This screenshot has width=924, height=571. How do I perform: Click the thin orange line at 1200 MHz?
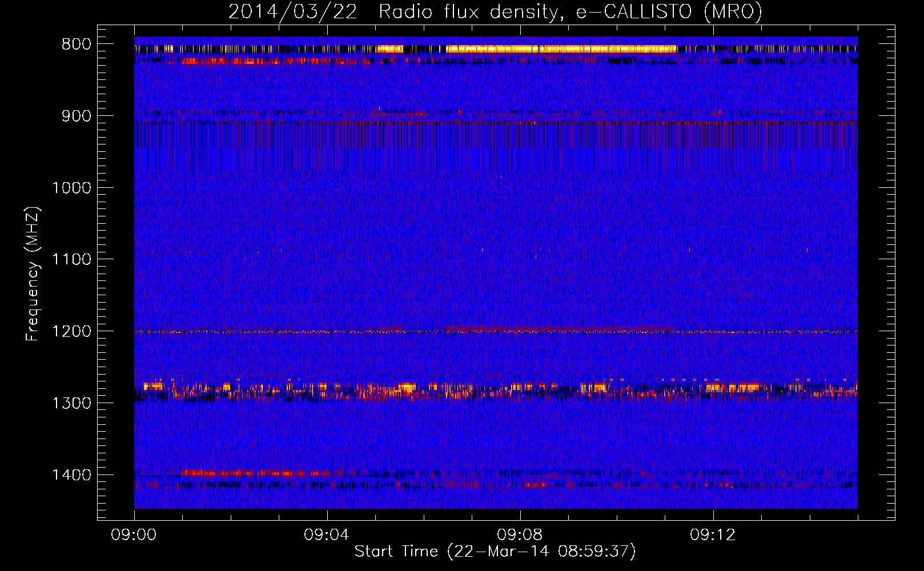[496, 332]
